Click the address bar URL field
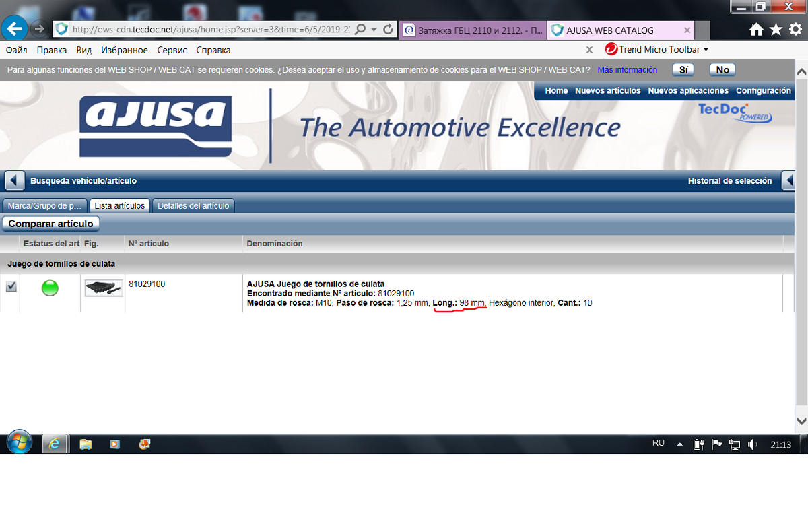Image resolution: width=808 pixels, height=532 pixels. [211, 30]
